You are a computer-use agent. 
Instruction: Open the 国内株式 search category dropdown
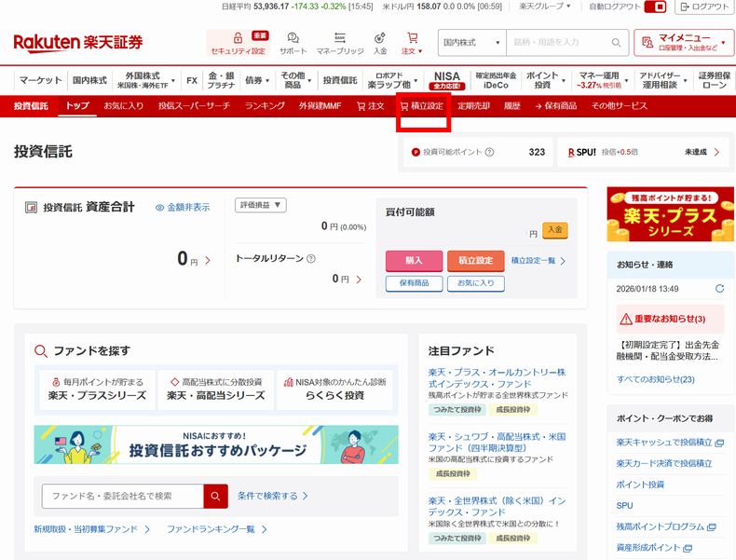click(x=472, y=43)
